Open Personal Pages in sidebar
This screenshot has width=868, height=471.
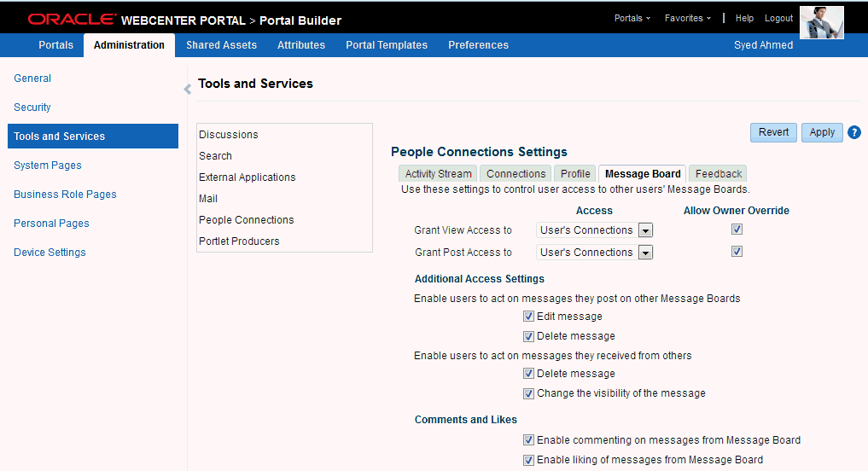point(51,224)
